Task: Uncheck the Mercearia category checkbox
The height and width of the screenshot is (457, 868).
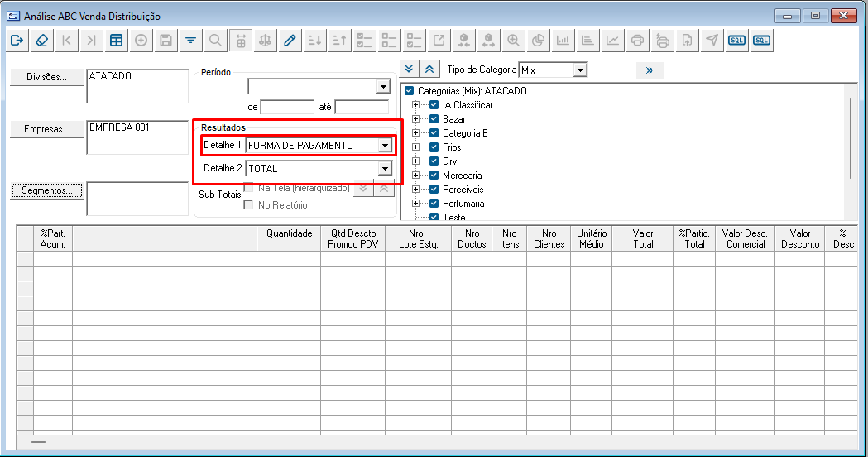Action: [x=434, y=176]
